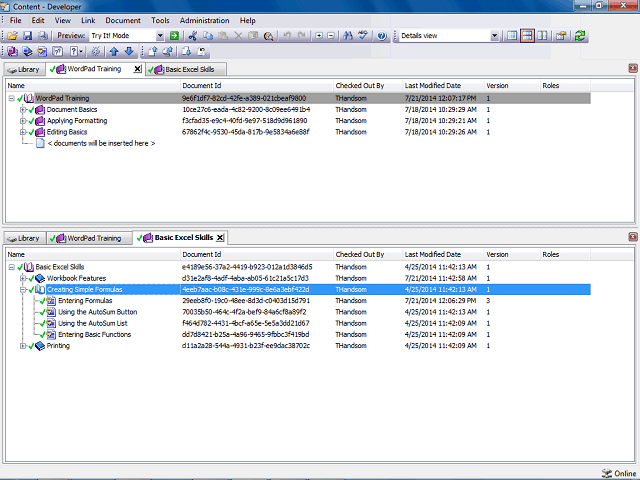
Task: Expand the Document Basics node
Action: 23,110
